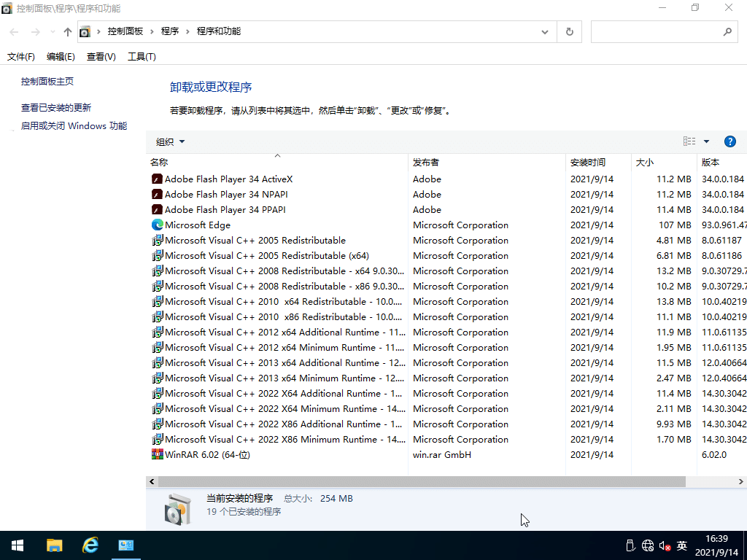Screen dimensions: 747x560
Task: Click the Microsoft Edge icon in list
Action: tap(157, 225)
